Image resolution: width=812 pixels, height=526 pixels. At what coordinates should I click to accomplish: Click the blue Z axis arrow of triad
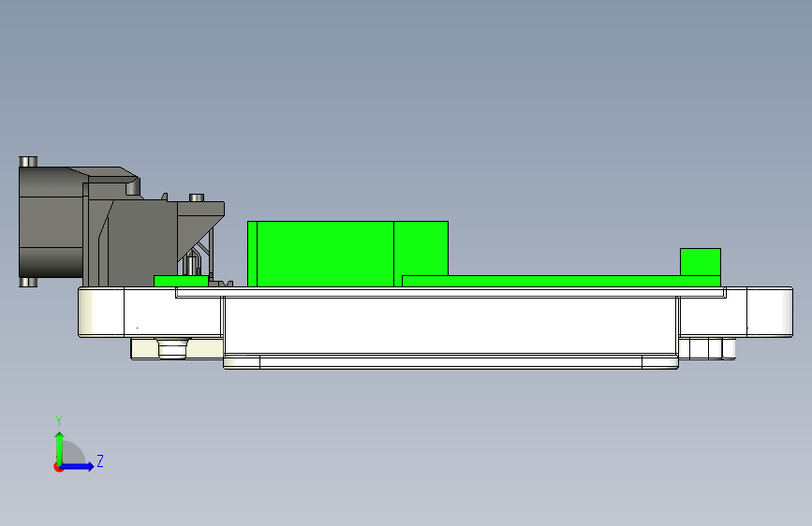[x=78, y=466]
